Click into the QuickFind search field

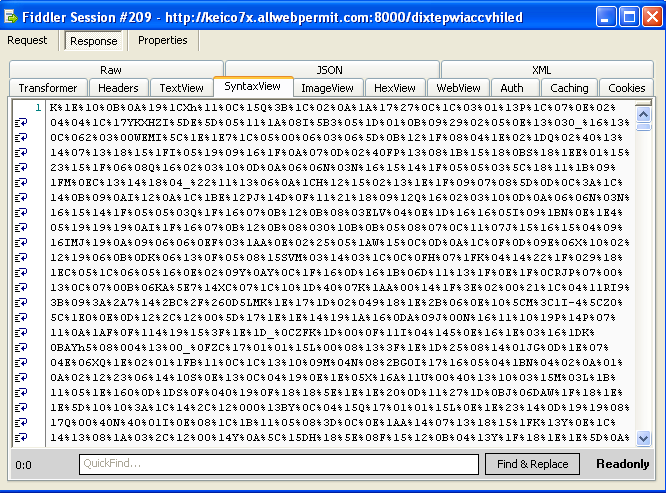280,464
